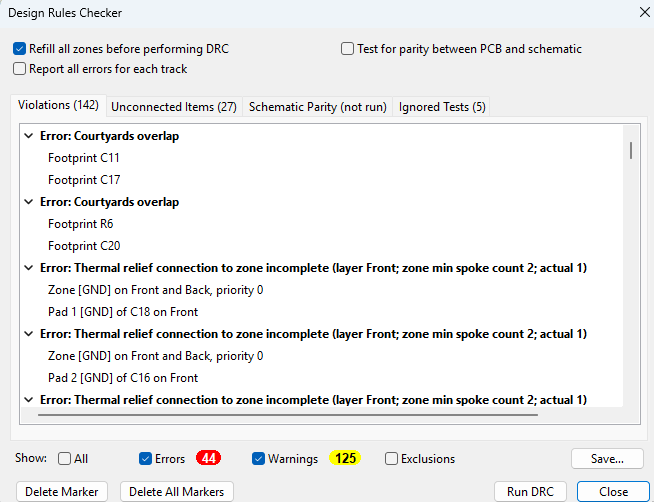Viewport: 654px width, 502px height.
Task: Check the Show All checkbox
Action: coord(65,459)
